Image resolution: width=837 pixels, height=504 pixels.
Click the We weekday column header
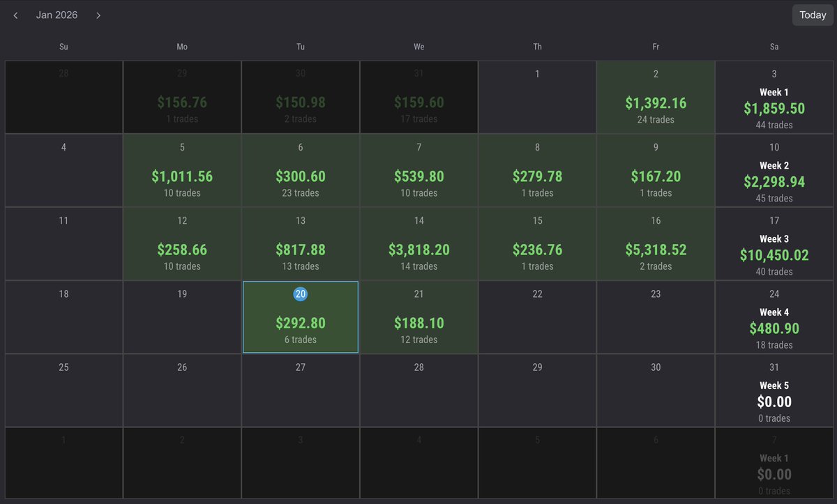[x=418, y=47]
